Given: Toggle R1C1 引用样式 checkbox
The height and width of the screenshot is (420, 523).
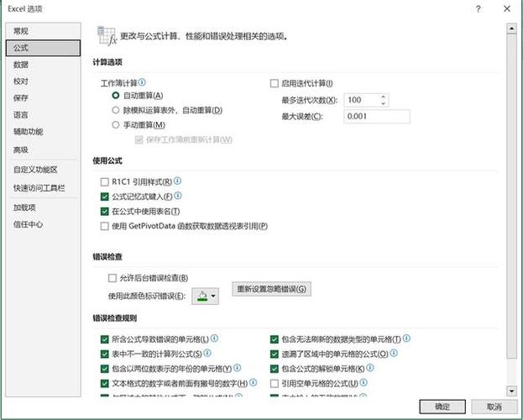Looking at the screenshot, I should pos(104,181).
